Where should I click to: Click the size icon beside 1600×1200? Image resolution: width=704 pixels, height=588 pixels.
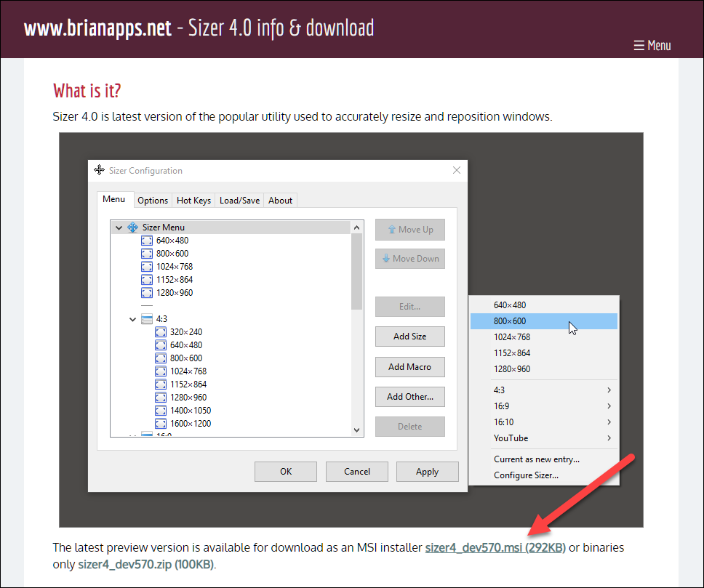[161, 423]
